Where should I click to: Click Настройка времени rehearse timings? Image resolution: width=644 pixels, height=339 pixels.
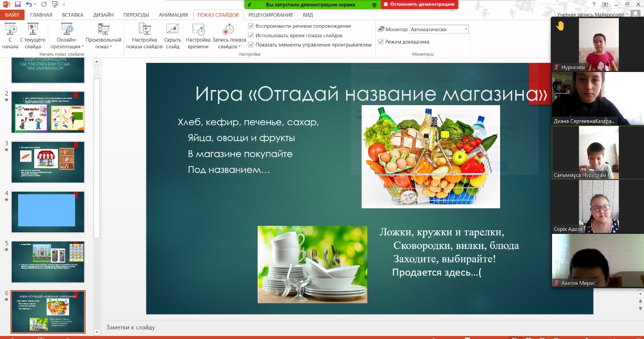(198, 36)
